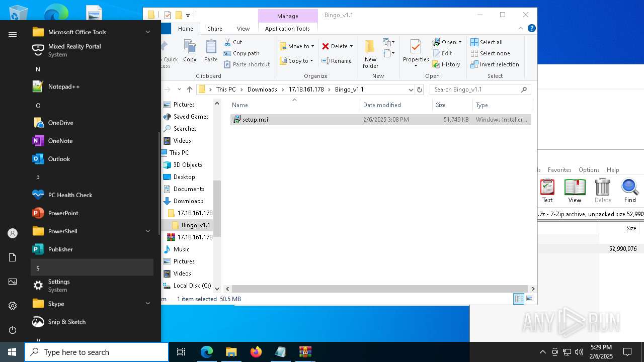Click Power button in Start sidebar

[13, 330]
